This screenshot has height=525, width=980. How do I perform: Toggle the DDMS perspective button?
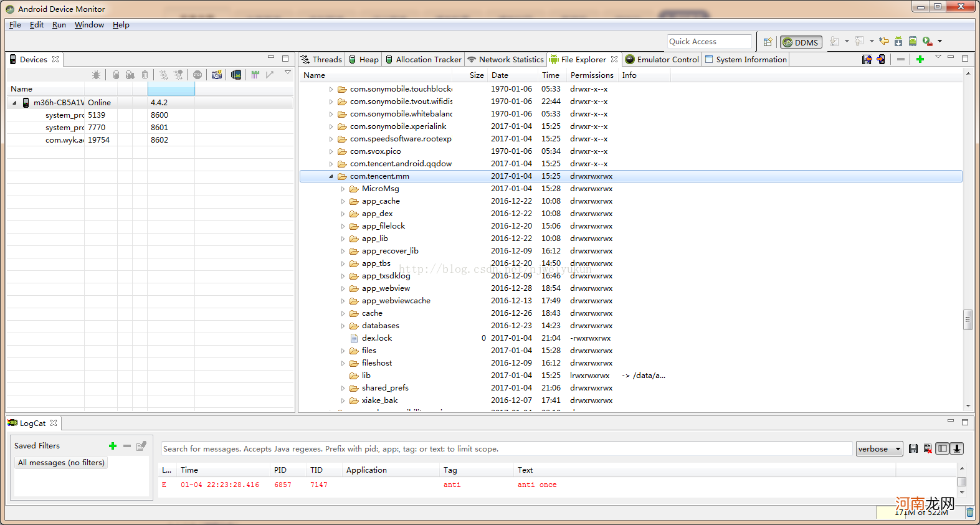tap(801, 42)
